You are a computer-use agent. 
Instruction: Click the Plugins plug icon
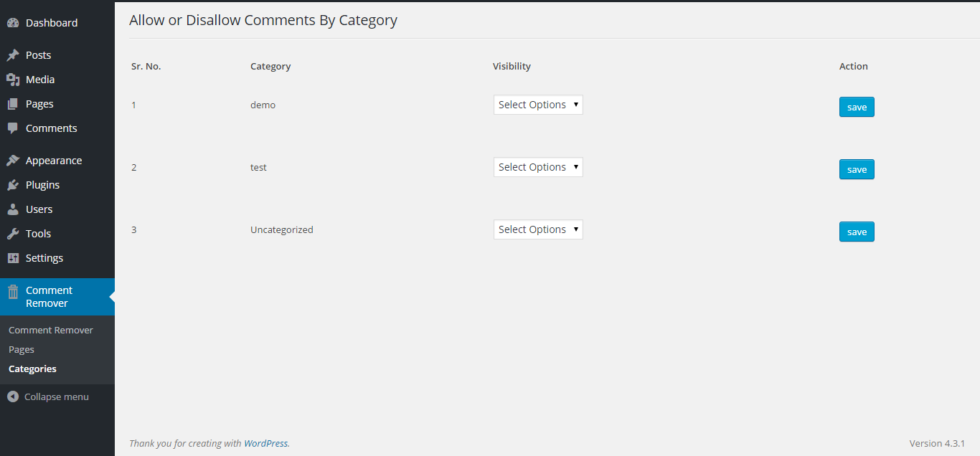coord(13,185)
